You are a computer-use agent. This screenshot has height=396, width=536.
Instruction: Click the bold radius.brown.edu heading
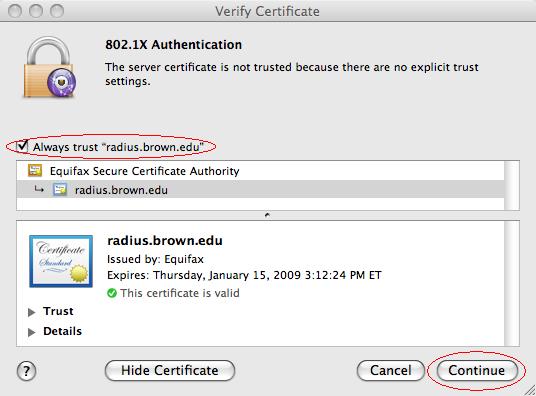tap(165, 241)
